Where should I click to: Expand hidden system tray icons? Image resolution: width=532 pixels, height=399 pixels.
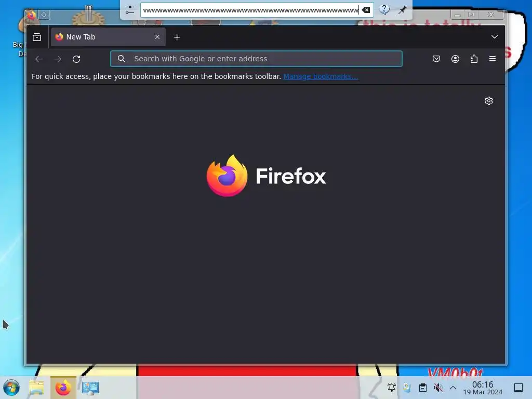coord(453,387)
